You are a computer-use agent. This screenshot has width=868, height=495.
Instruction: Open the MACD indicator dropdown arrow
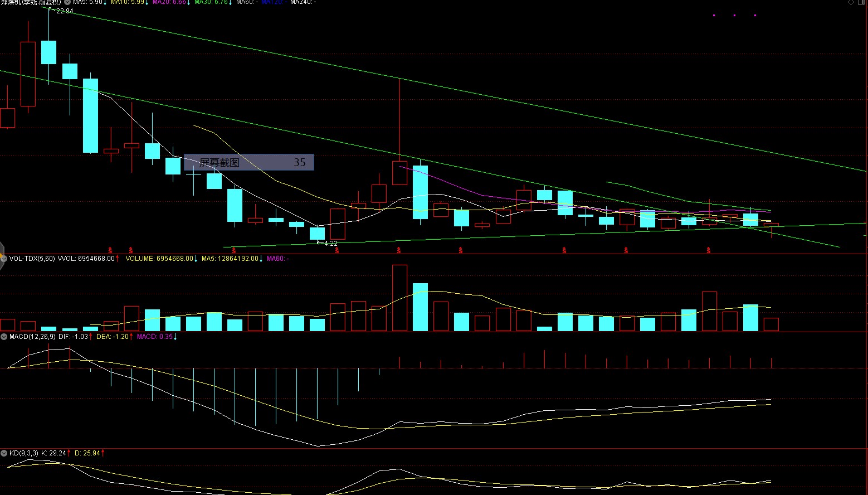tap(4, 337)
